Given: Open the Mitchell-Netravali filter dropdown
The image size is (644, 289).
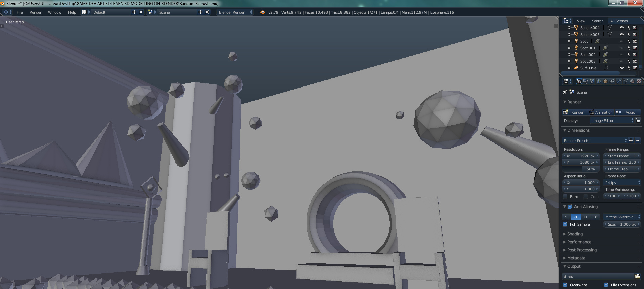Looking at the screenshot, I should tap(622, 217).
